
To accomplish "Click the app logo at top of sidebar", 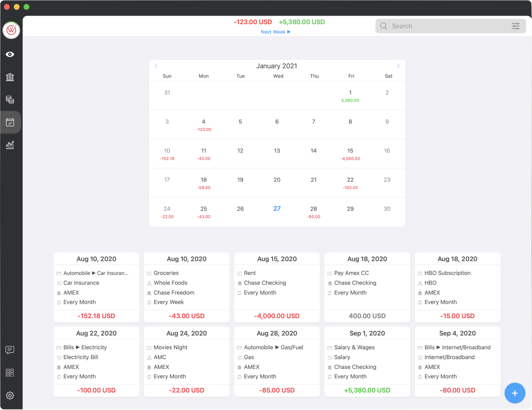I will pos(11,30).
